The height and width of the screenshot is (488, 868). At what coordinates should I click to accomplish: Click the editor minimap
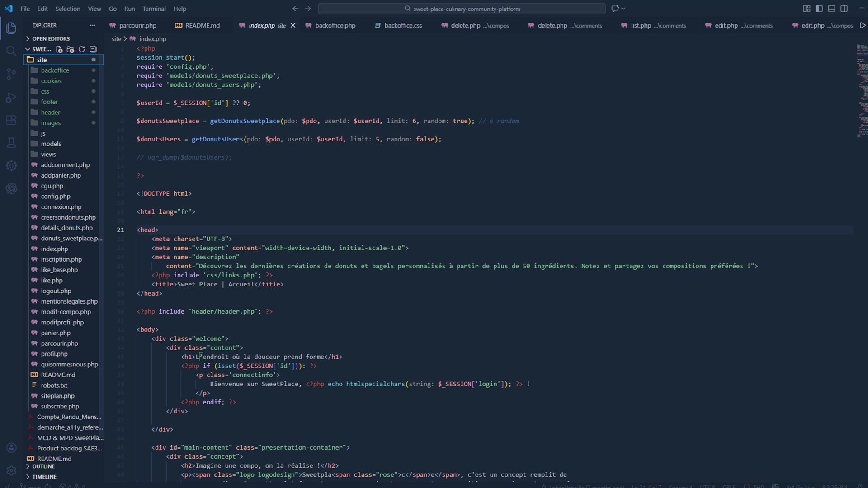862,90
